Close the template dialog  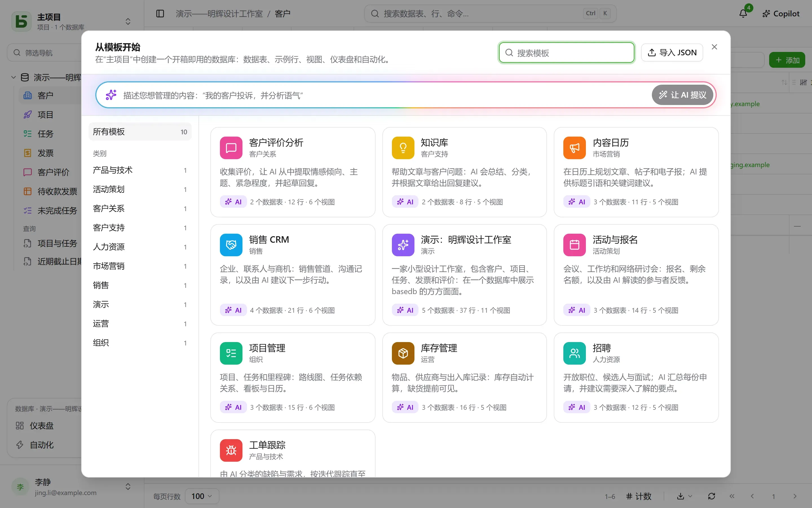click(x=714, y=47)
